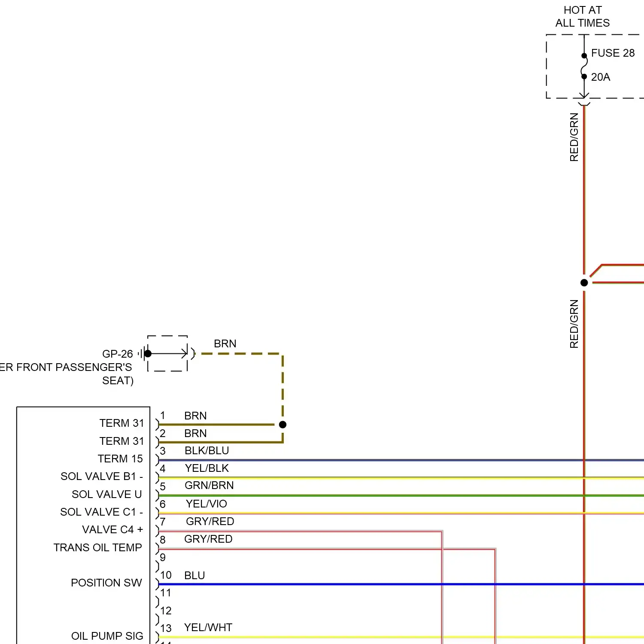The image size is (644, 644).
Task: Select connector pin number 9
Action: coord(163,558)
